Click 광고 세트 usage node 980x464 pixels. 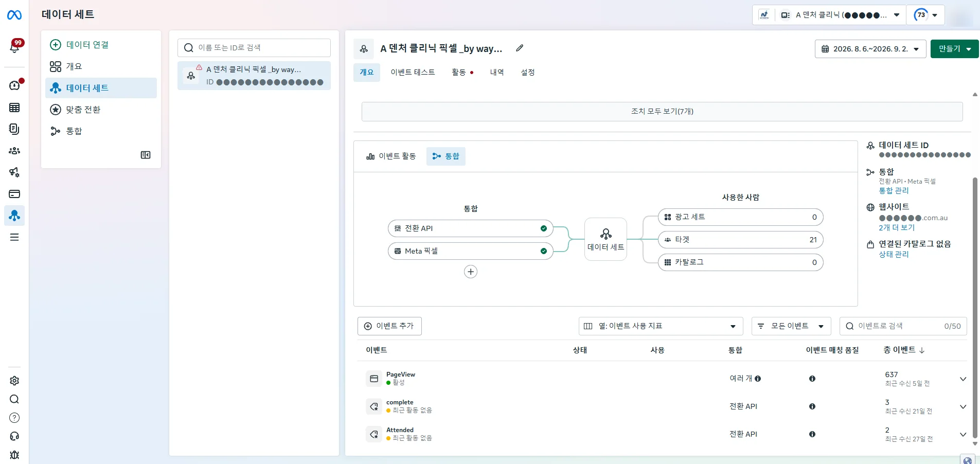(x=741, y=217)
